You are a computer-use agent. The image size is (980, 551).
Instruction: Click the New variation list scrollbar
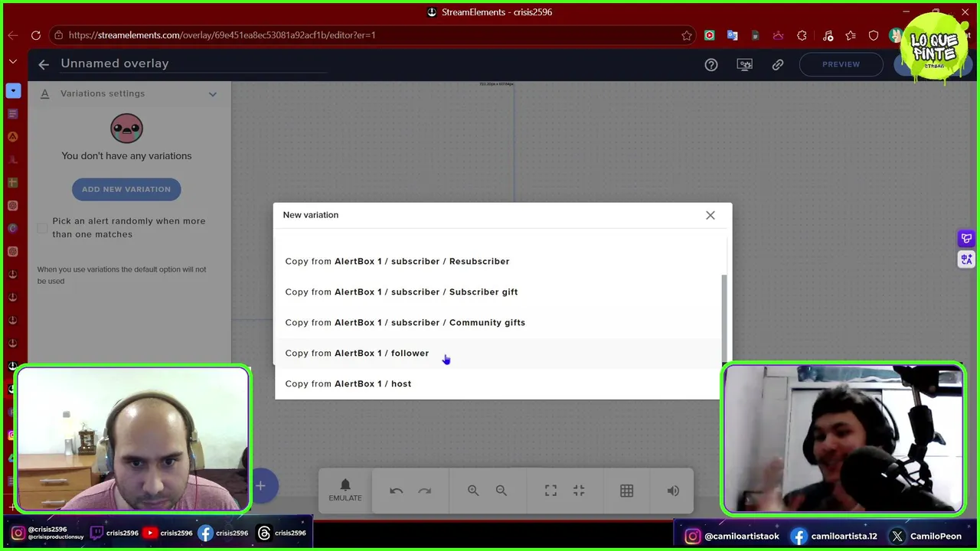click(724, 317)
